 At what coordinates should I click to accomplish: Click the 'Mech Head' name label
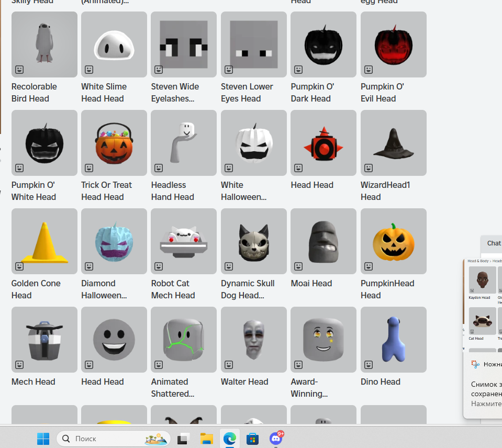point(34,382)
